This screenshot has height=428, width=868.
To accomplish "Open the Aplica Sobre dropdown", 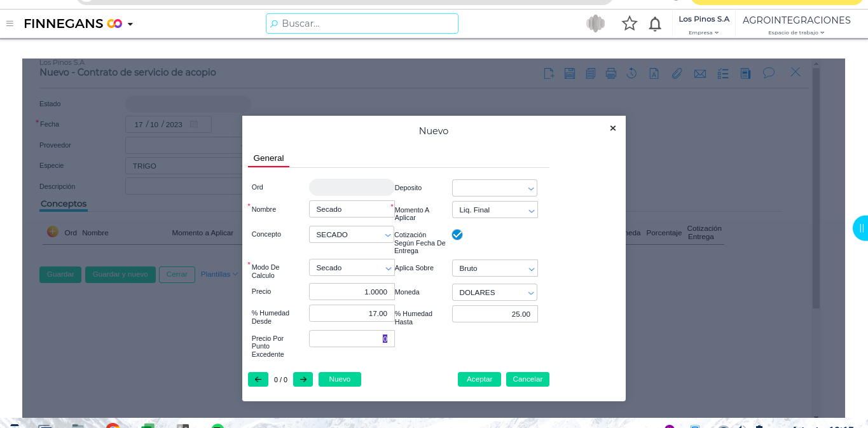I will [495, 268].
